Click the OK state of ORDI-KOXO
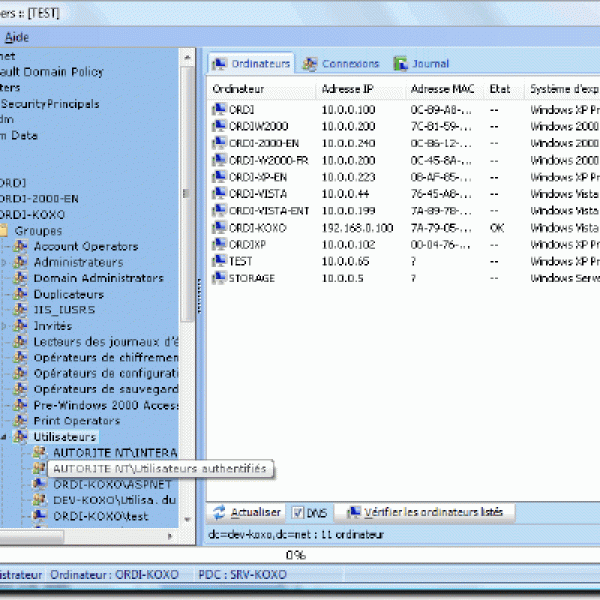This screenshot has width=600, height=600. click(x=497, y=228)
